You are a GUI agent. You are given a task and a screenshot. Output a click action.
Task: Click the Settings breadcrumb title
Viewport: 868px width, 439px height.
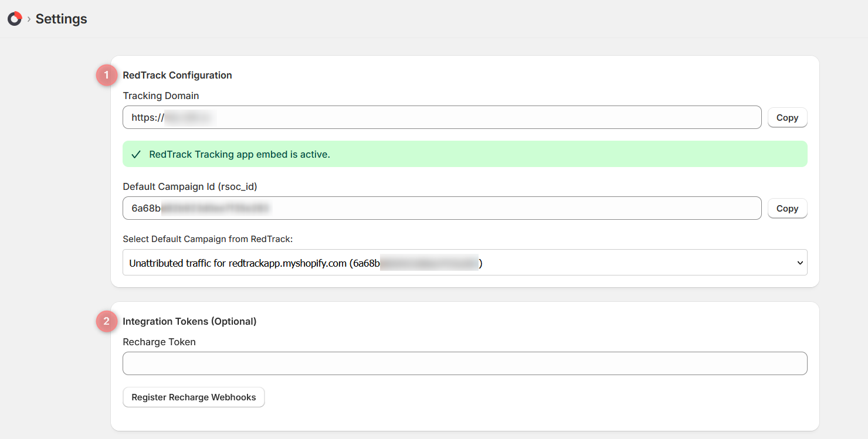click(x=61, y=19)
